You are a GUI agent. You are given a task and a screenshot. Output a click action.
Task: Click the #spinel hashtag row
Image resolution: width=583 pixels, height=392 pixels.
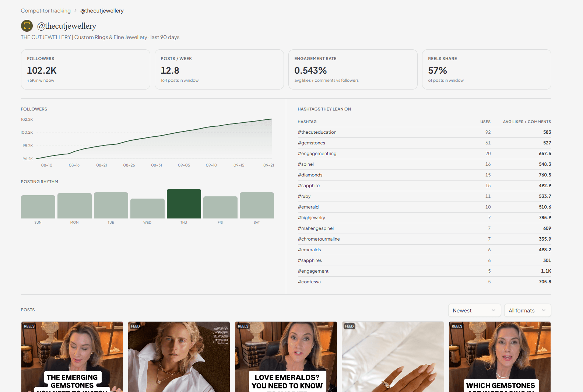[424, 164]
